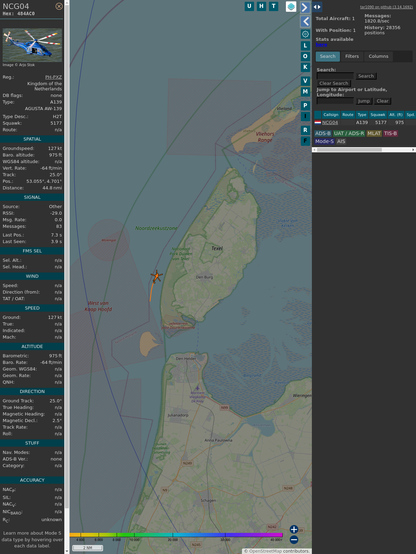
Task: Toggle the U map button
Action: tap(249, 6)
